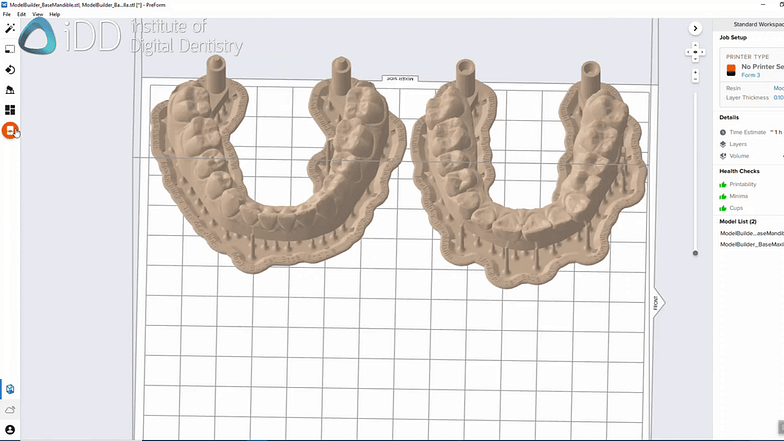Select the second ModelBuilder model in the list

point(751,243)
